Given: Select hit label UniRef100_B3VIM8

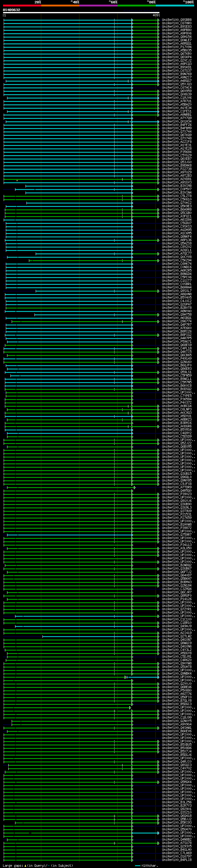Looking at the screenshot, I should coord(176,186).
